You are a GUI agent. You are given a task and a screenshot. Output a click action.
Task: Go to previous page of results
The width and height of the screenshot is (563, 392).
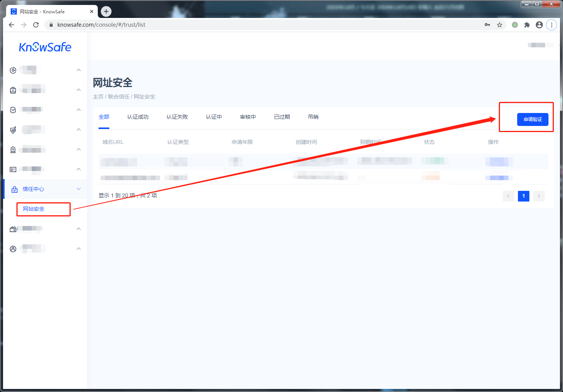pos(508,196)
